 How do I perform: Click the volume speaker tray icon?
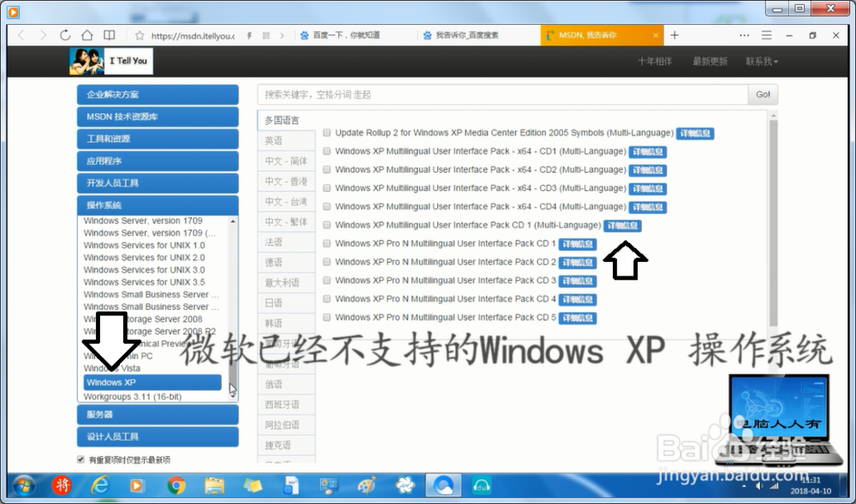(758, 486)
